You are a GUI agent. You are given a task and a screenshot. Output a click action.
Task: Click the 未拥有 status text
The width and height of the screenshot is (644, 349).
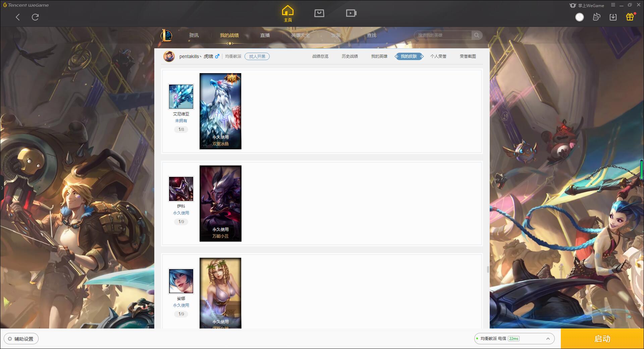point(181,121)
